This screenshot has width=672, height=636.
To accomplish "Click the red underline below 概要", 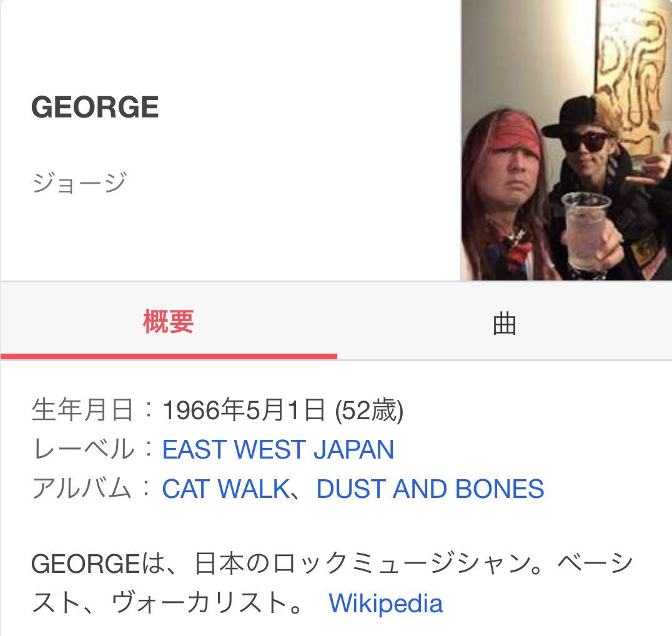I will [169, 356].
